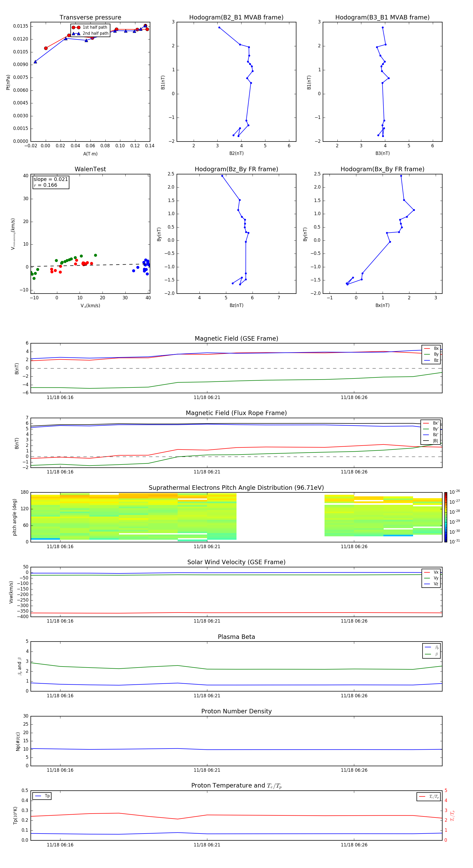This screenshot has width=473, height=868.
Task: Click the VA(km/s) x-axis label in WalenTest
Action: coord(90,306)
